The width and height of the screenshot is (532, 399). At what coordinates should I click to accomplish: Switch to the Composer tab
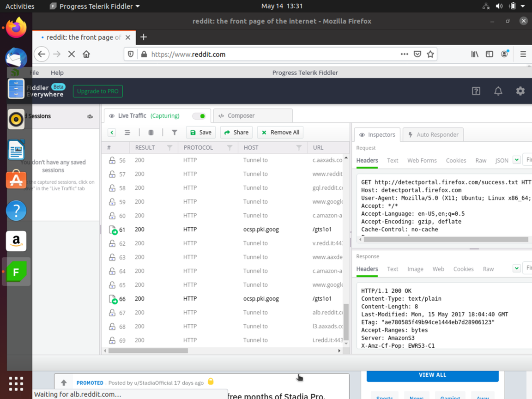(241, 116)
